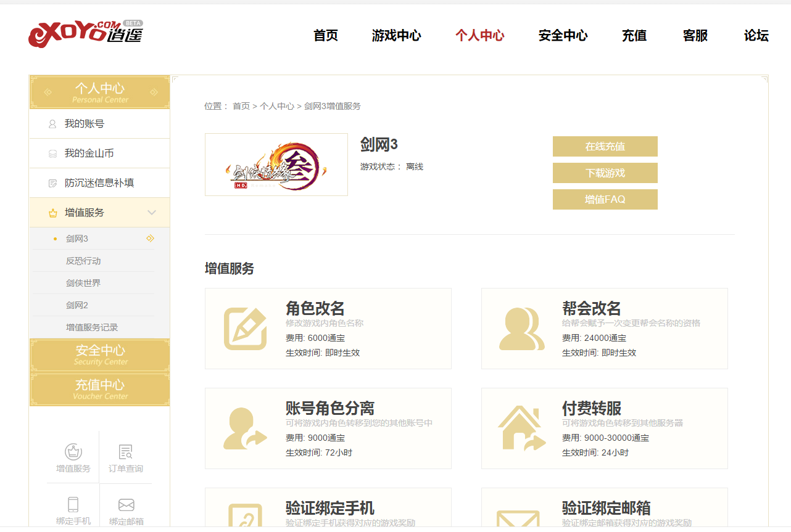Click the 绑定手机 phone shortcut icon

73,505
